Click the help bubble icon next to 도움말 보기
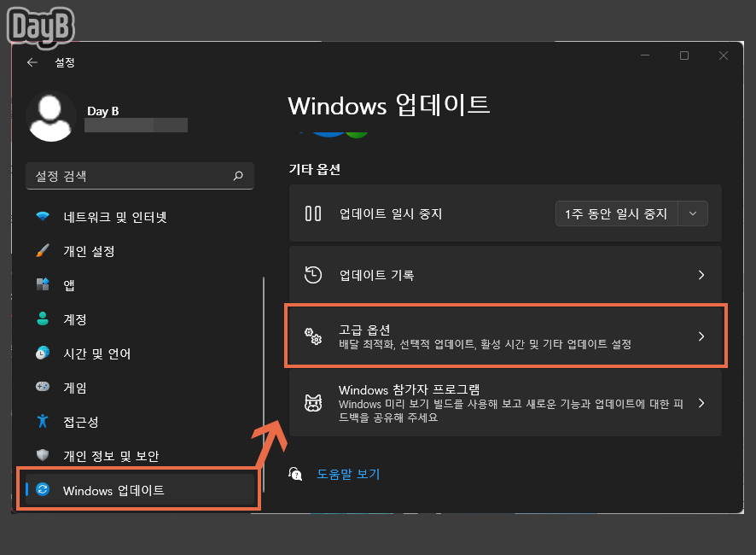The height and width of the screenshot is (555, 756). pyautogui.click(x=295, y=473)
